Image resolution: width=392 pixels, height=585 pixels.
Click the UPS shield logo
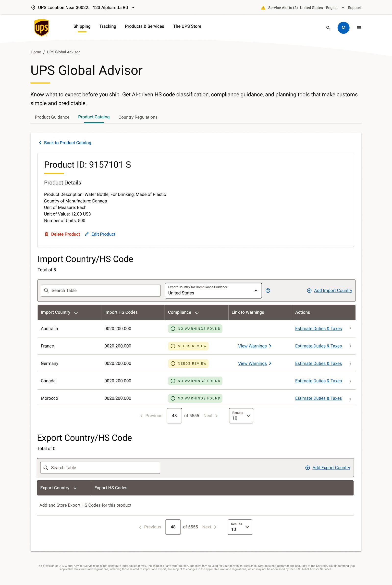click(x=41, y=28)
